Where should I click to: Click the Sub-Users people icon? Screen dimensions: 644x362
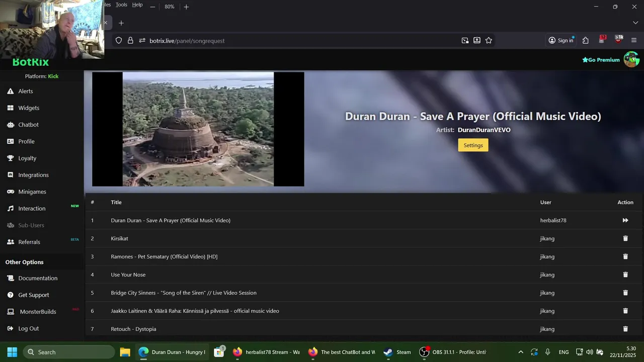tap(10, 225)
